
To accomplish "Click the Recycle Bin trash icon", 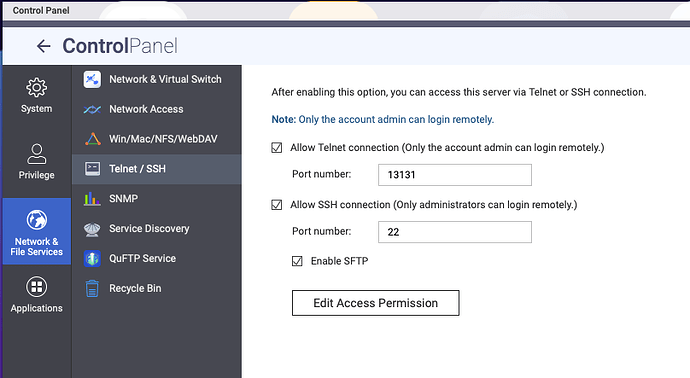I will tap(92, 289).
